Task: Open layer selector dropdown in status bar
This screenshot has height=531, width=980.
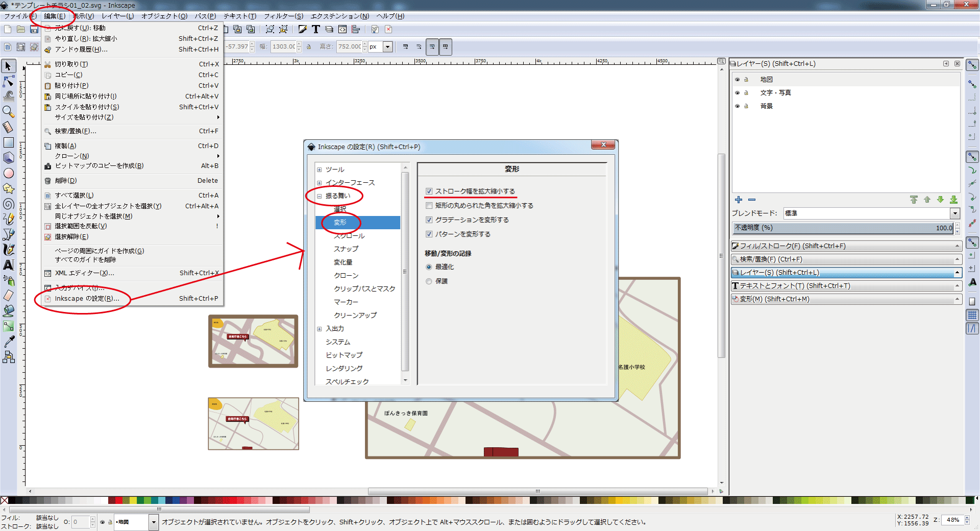Action: coord(154,522)
